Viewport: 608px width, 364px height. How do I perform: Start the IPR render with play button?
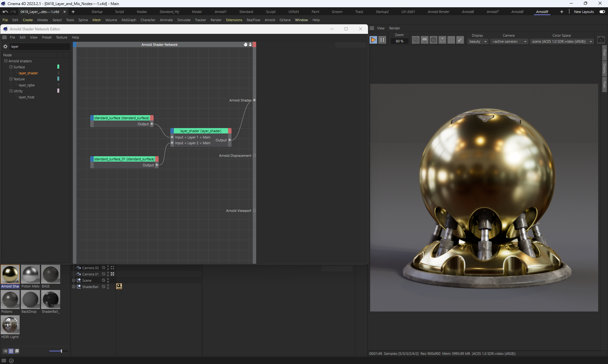[x=373, y=40]
